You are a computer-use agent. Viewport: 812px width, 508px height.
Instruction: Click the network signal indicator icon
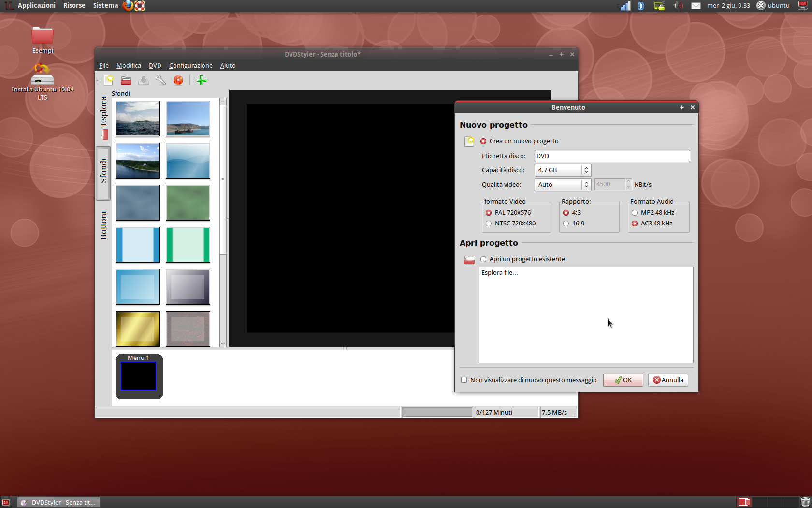point(625,6)
